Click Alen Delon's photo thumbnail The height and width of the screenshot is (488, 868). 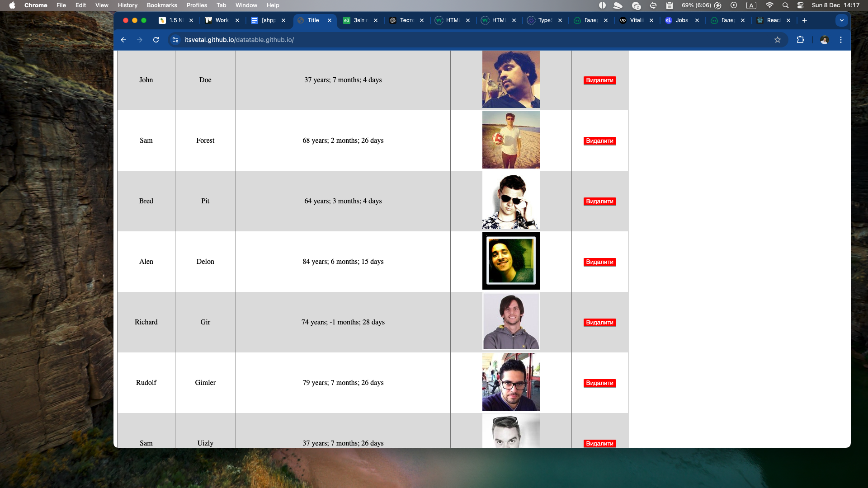[x=511, y=261]
